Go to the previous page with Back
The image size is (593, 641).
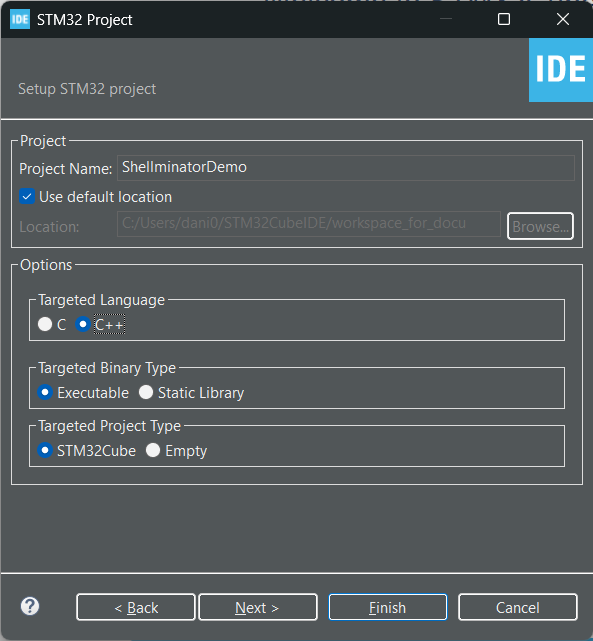coord(136,607)
